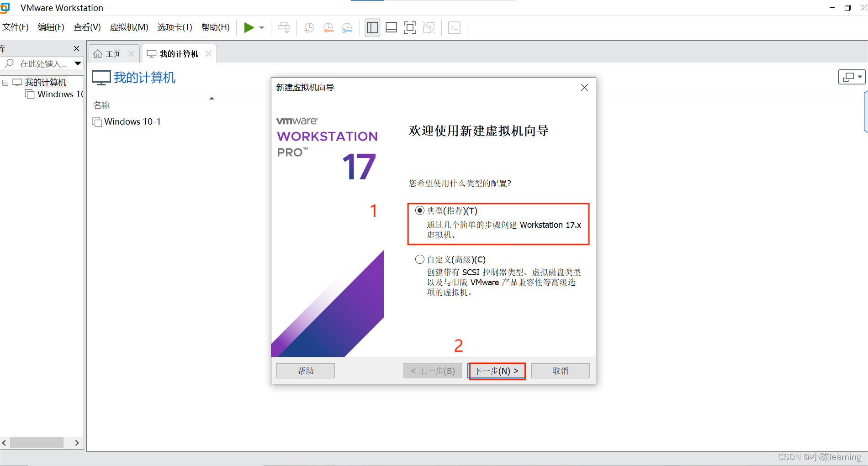Open the console view icon
This screenshot has height=466, width=868.
click(x=454, y=27)
